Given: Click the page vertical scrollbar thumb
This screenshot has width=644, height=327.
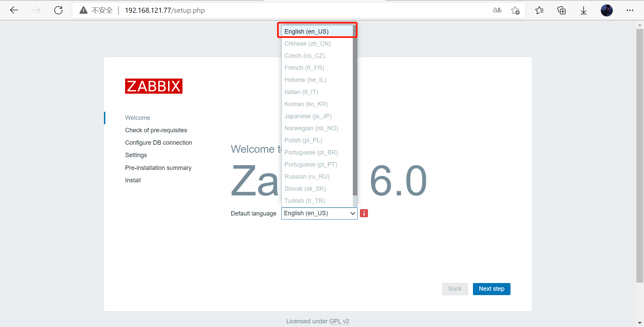Looking at the screenshot, I should pos(640,156).
